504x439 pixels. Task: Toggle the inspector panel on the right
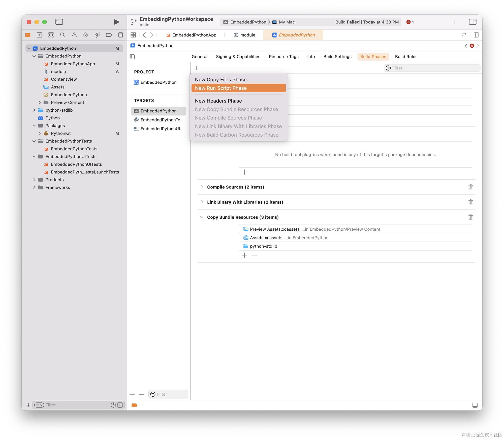click(x=472, y=22)
